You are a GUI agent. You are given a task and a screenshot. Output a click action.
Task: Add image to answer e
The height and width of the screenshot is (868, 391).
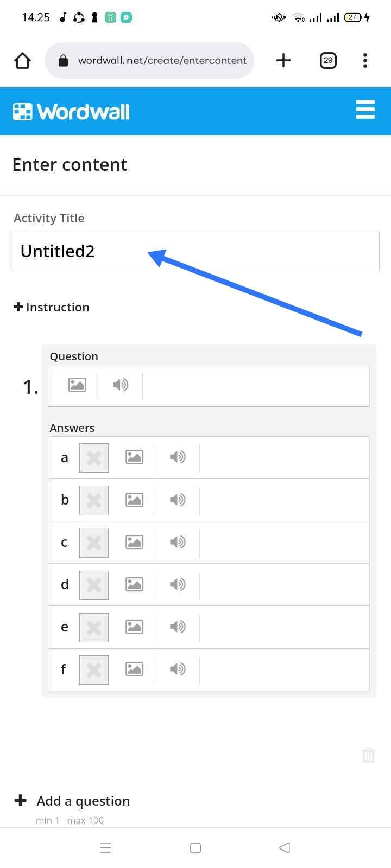click(x=134, y=627)
